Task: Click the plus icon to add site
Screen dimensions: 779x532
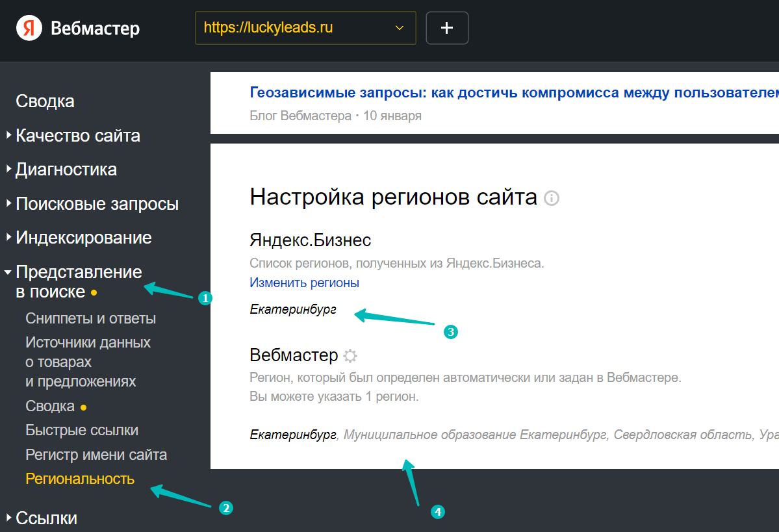Action: (x=447, y=28)
